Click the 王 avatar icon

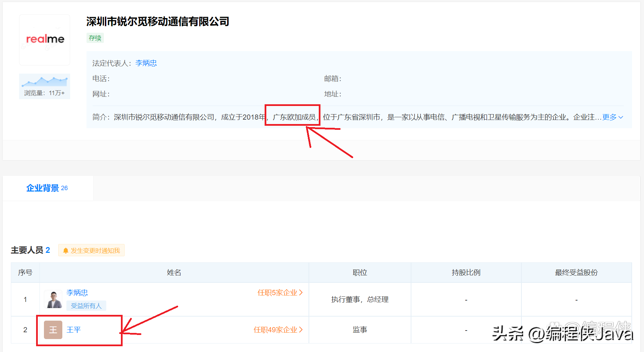[x=53, y=330]
